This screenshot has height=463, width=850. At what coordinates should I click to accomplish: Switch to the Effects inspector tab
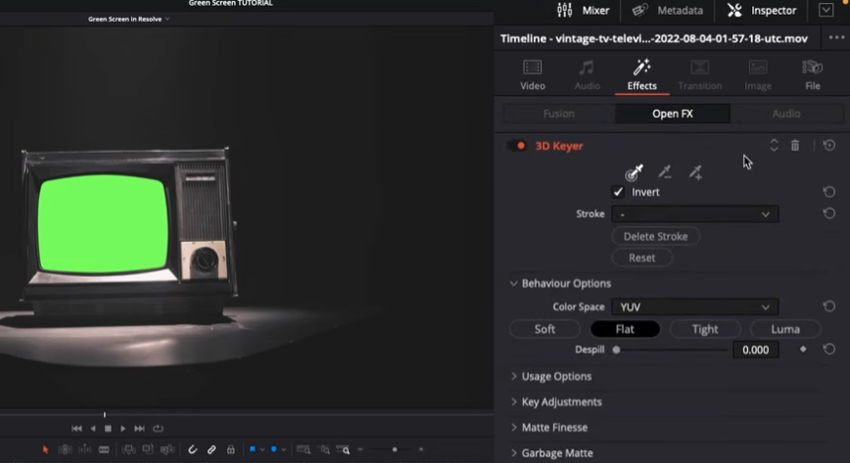tap(642, 75)
